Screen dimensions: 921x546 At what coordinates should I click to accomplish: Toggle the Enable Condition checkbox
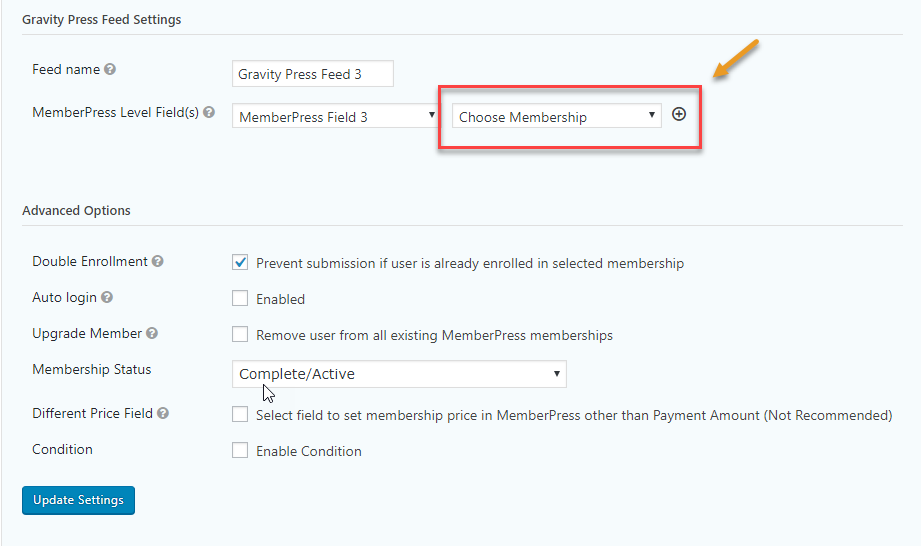click(x=240, y=450)
